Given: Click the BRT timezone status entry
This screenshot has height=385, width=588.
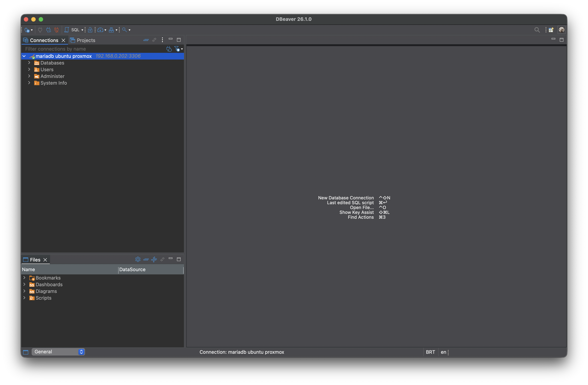Looking at the screenshot, I should pos(430,352).
